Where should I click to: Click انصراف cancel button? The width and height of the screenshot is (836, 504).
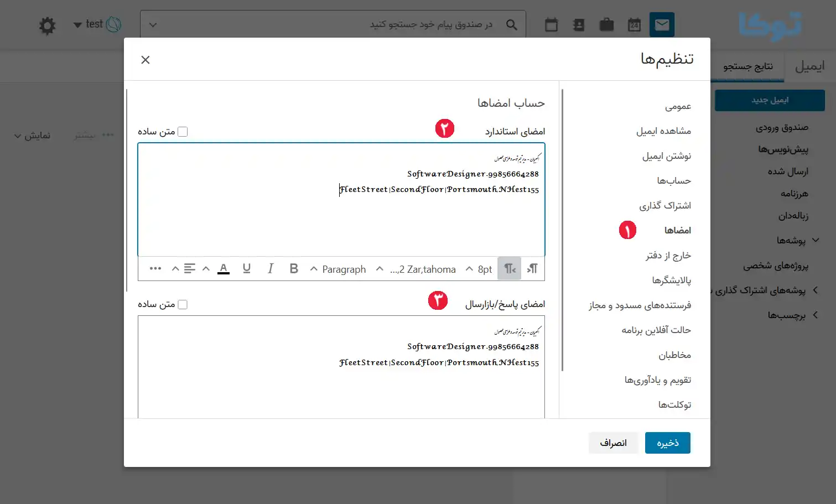coord(613,443)
